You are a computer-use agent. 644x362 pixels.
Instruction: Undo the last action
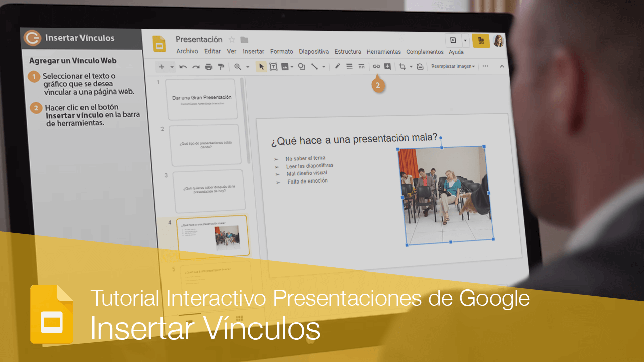tap(183, 66)
